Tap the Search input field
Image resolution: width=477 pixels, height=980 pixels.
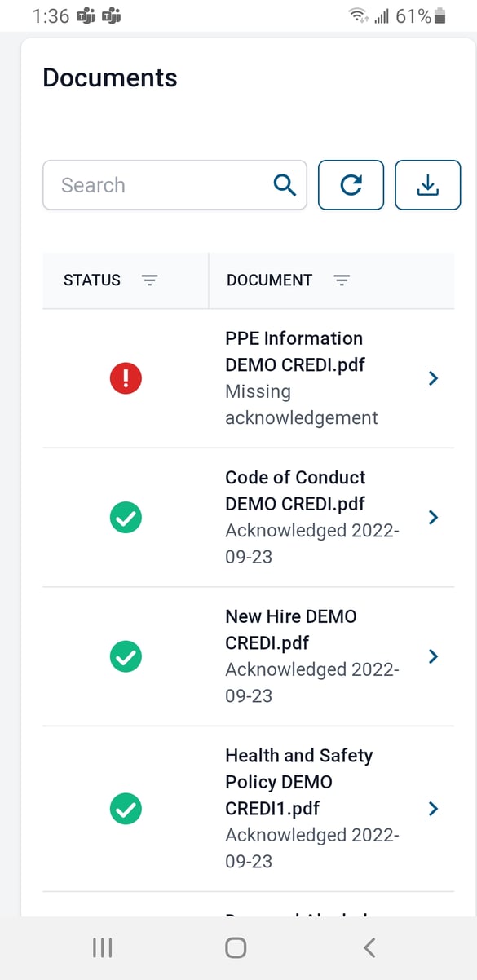[x=147, y=185]
